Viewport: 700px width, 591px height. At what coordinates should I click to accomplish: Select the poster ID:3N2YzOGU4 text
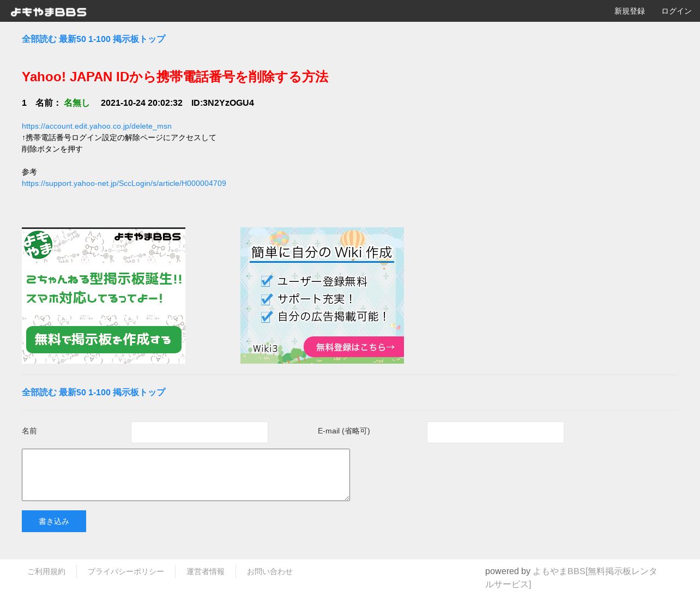(x=222, y=103)
